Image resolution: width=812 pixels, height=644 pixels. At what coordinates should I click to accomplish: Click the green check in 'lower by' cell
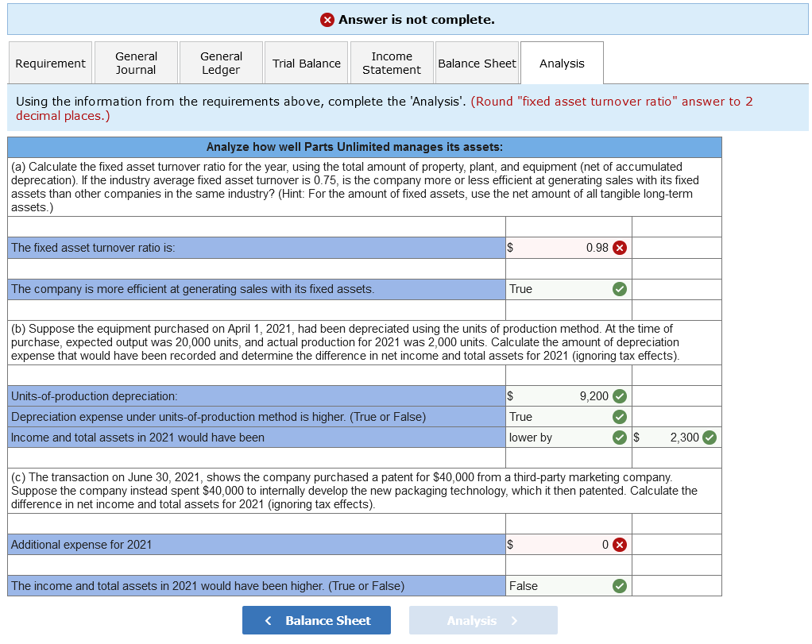coord(620,438)
